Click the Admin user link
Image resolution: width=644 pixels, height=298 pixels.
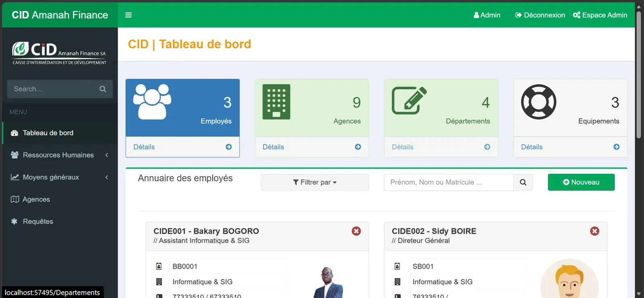pyautogui.click(x=487, y=15)
